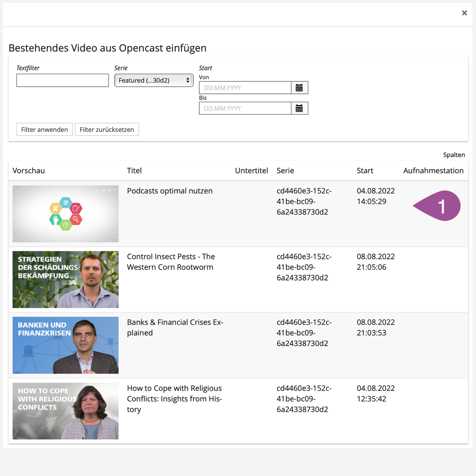Choose the Banks & Financial Crises Explained title
This screenshot has height=476, width=476.
pyautogui.click(x=175, y=327)
